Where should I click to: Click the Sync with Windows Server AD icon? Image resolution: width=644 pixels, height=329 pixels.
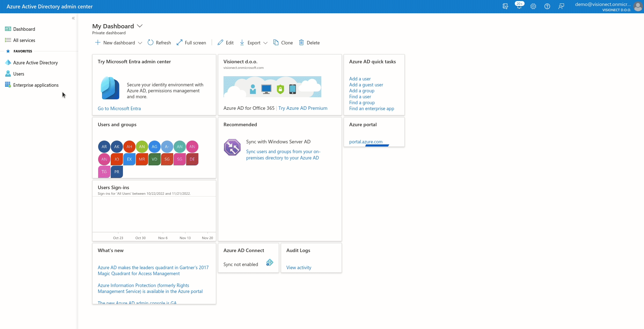[x=232, y=147]
